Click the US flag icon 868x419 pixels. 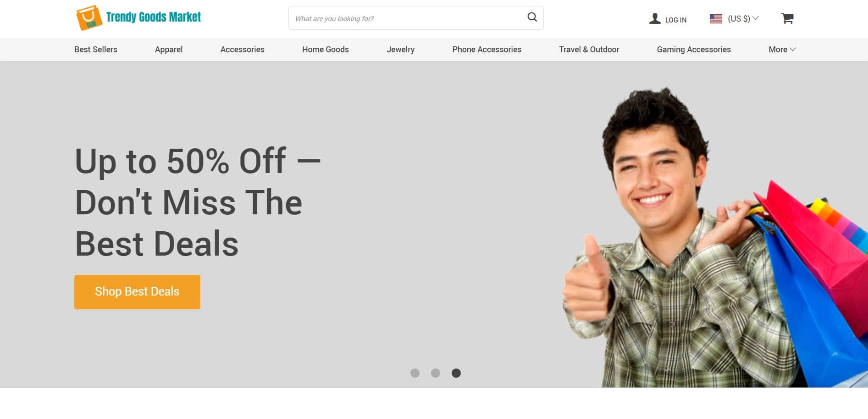716,19
